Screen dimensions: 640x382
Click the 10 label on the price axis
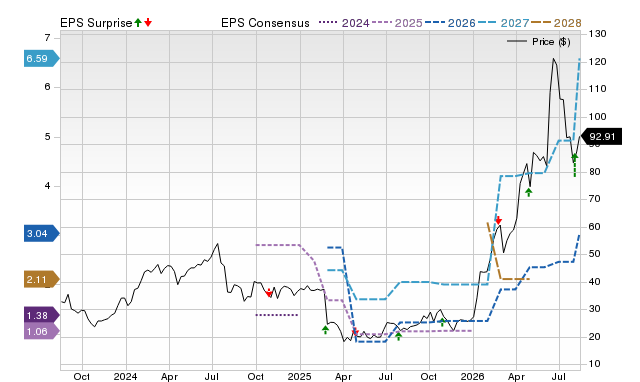[x=595, y=364]
